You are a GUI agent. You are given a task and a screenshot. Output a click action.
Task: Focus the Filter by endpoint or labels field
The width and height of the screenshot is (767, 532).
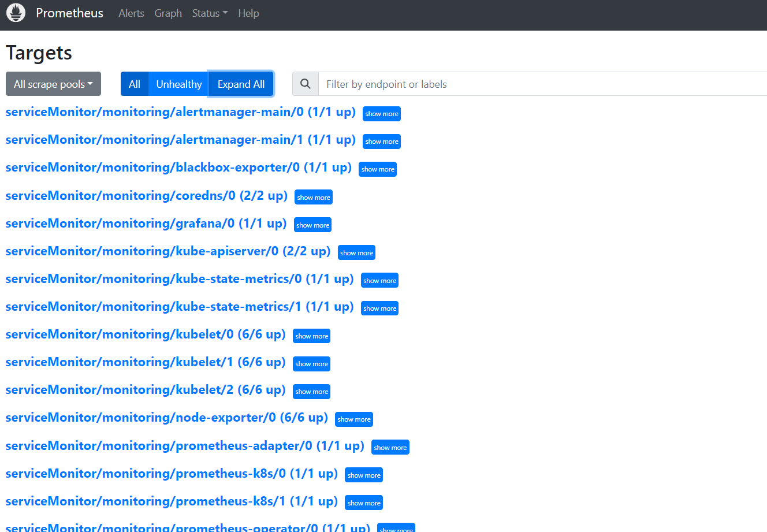(x=543, y=84)
